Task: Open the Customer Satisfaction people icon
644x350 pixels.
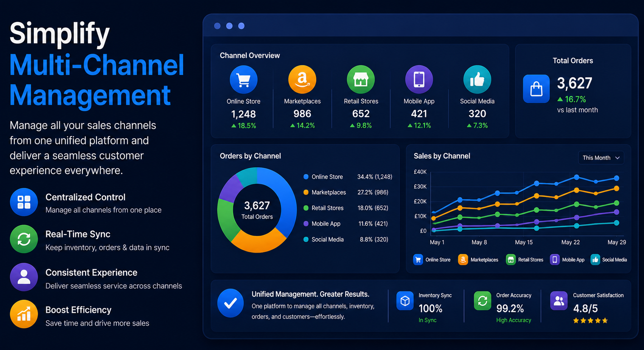Action: [559, 301]
